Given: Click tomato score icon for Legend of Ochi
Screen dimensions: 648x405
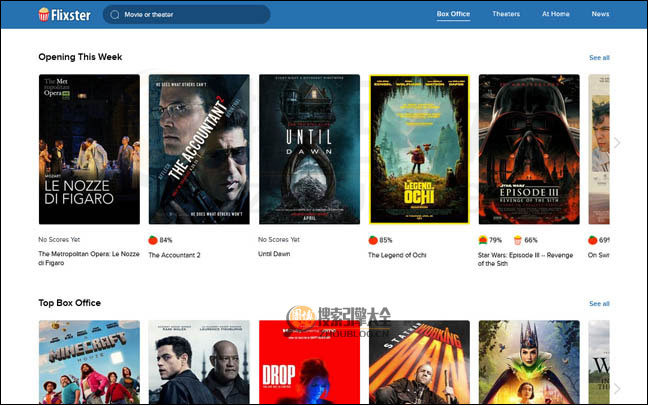Looking at the screenshot, I should 373,240.
